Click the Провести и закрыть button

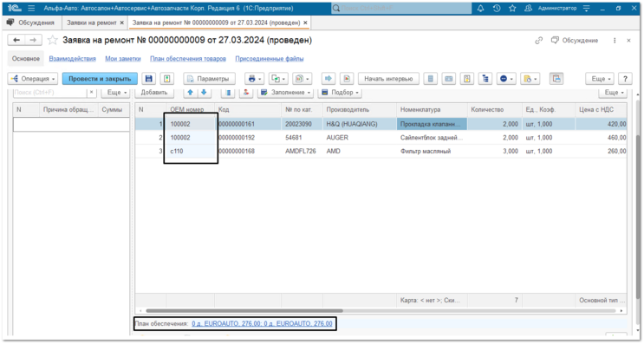[100, 78]
